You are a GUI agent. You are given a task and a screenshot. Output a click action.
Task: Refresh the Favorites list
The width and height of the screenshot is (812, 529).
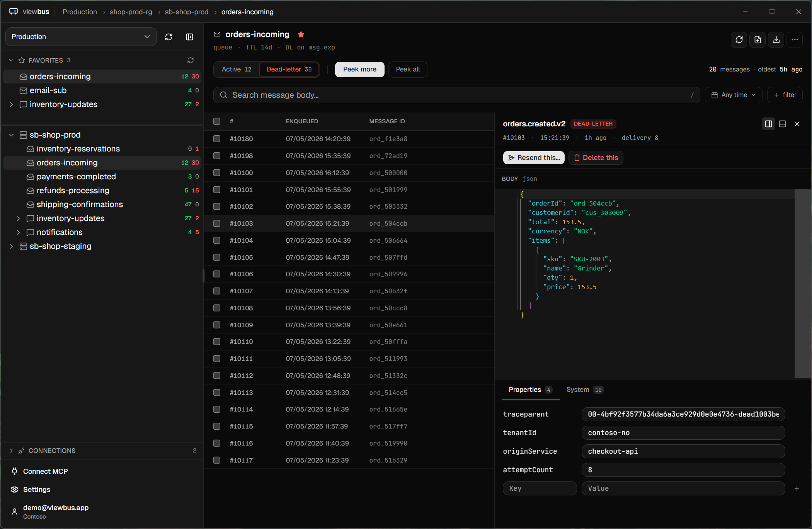191,60
